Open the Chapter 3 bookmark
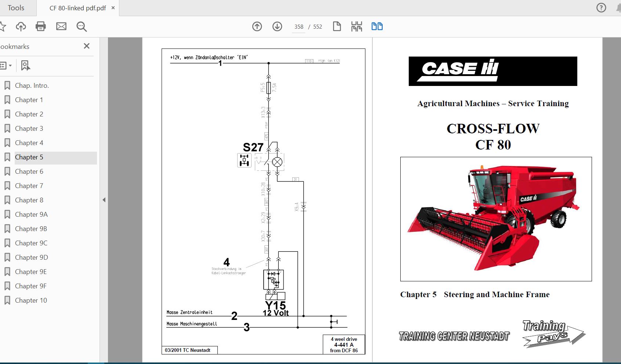 (x=29, y=129)
